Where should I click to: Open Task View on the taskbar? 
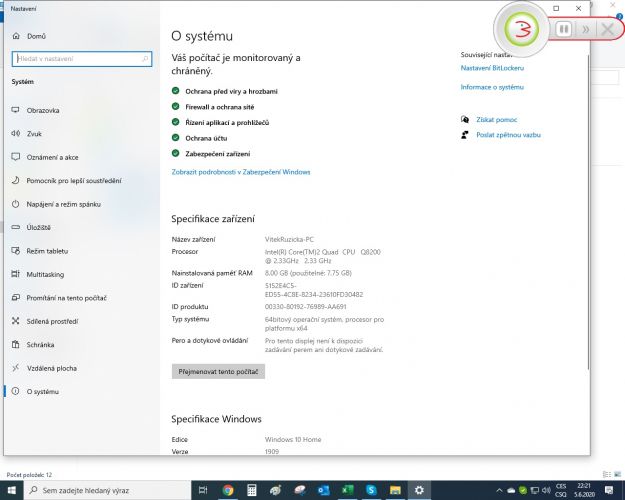tap(203, 490)
